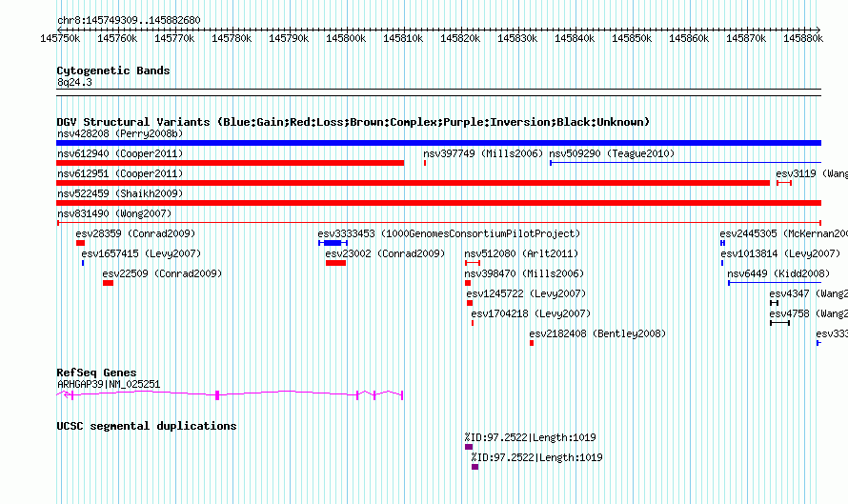Select the nsv398470 (Mills2006) red square

point(468,283)
